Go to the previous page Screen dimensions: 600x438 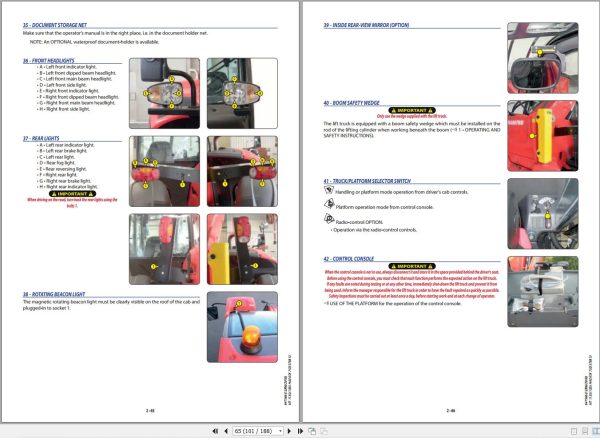[x=226, y=431]
